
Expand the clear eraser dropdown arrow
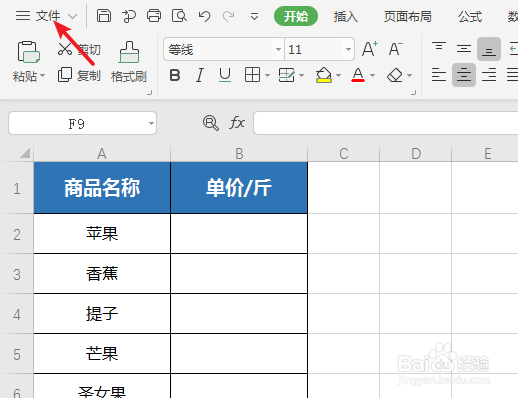pyautogui.click(x=410, y=75)
